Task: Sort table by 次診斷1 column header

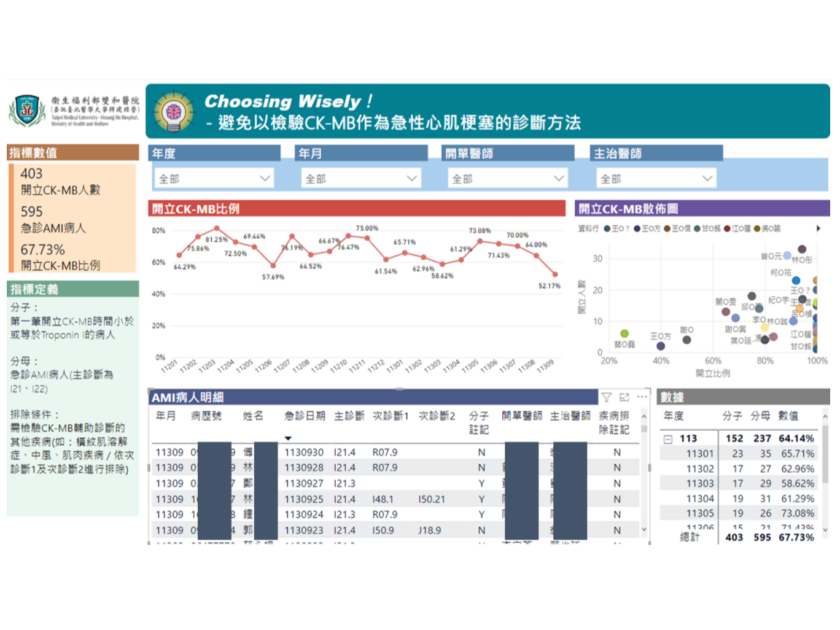Action: [x=391, y=416]
